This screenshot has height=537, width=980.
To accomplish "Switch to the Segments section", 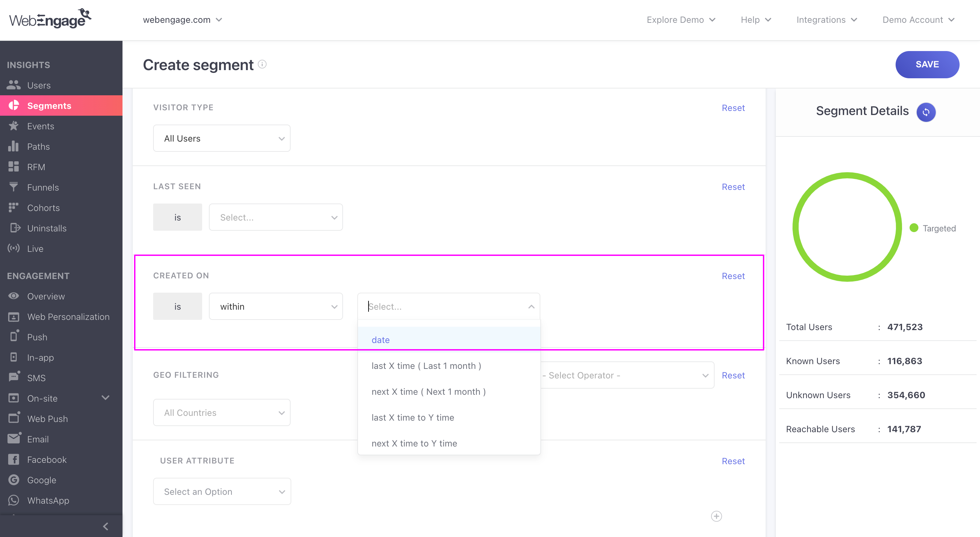I will [49, 105].
